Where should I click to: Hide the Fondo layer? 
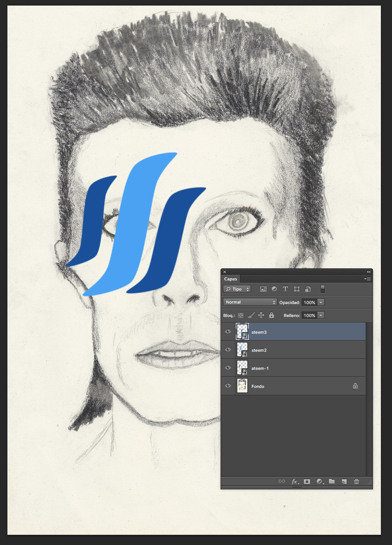click(228, 386)
